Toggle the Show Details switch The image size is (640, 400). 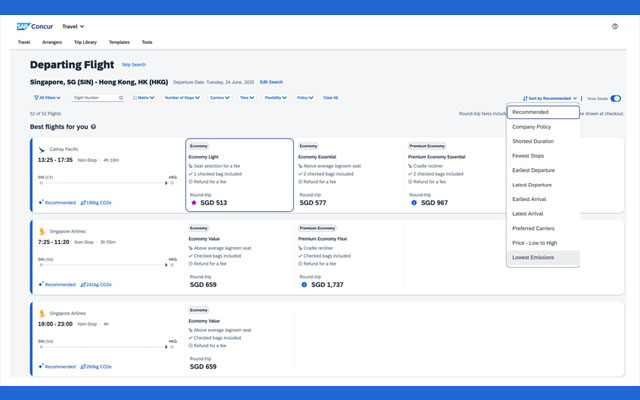pos(616,99)
